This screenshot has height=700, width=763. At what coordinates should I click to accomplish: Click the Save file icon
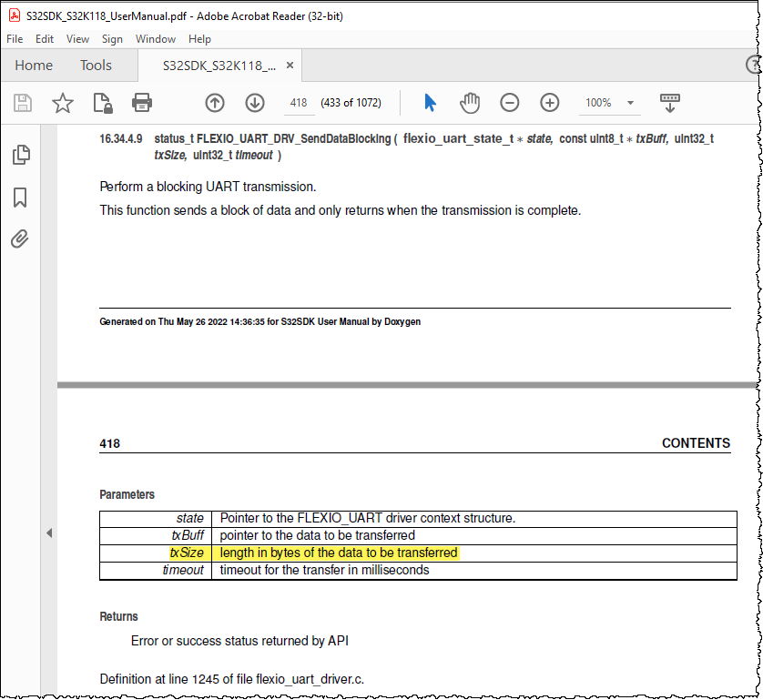23,103
